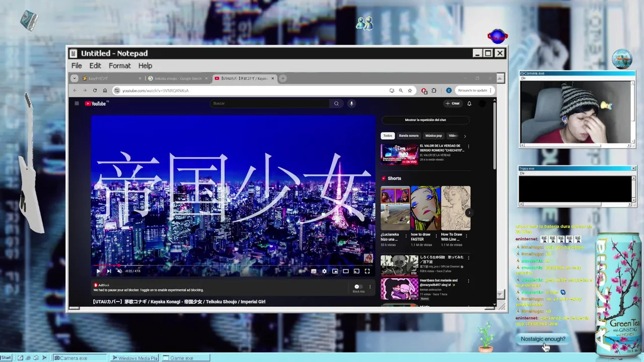Image resolution: width=644 pixels, height=362 pixels.
Task: Open the how to draw FASTER short
Action: pos(425,208)
